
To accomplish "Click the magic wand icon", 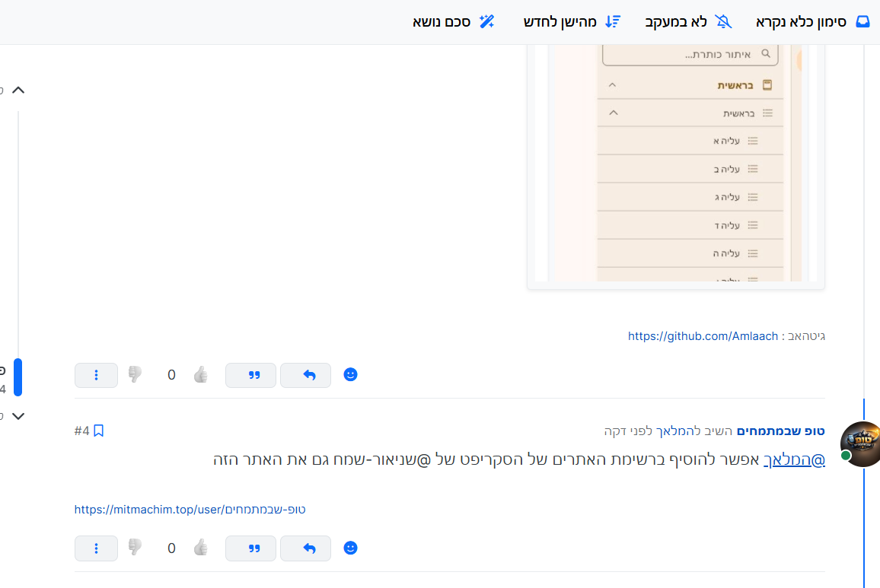I will (486, 22).
